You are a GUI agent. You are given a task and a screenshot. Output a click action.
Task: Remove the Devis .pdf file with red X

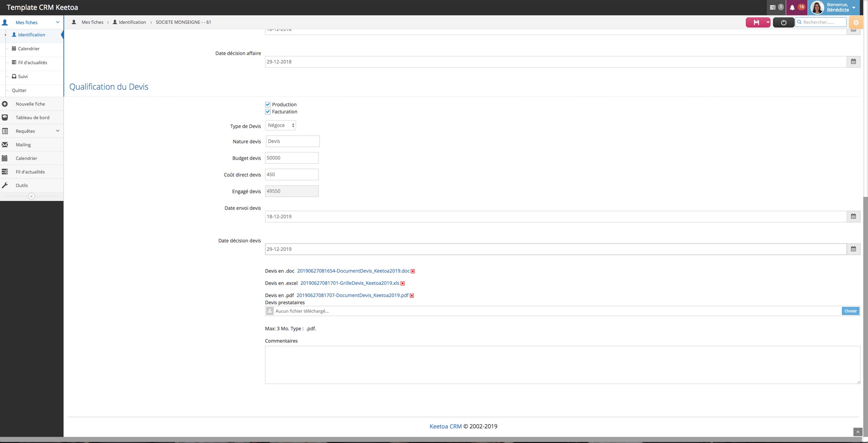[x=412, y=296]
